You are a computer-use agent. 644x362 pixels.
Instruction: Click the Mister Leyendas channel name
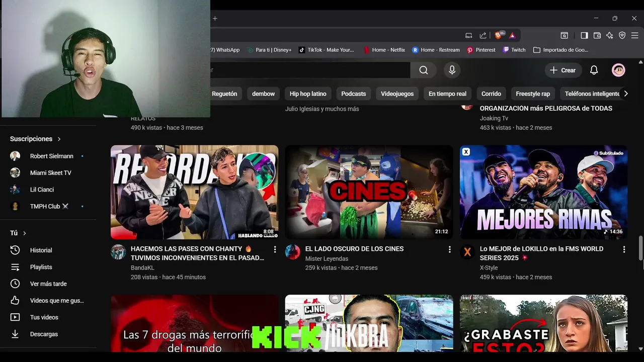(327, 258)
